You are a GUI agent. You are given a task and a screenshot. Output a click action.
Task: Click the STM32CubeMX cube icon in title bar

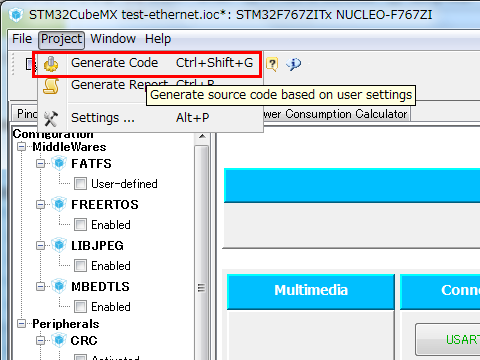[x=16, y=15]
